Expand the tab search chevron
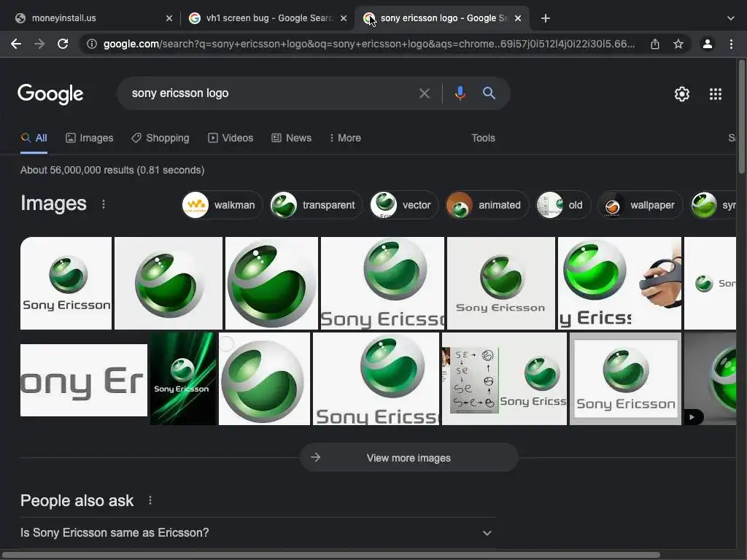The height and width of the screenshot is (560, 747). click(x=731, y=18)
